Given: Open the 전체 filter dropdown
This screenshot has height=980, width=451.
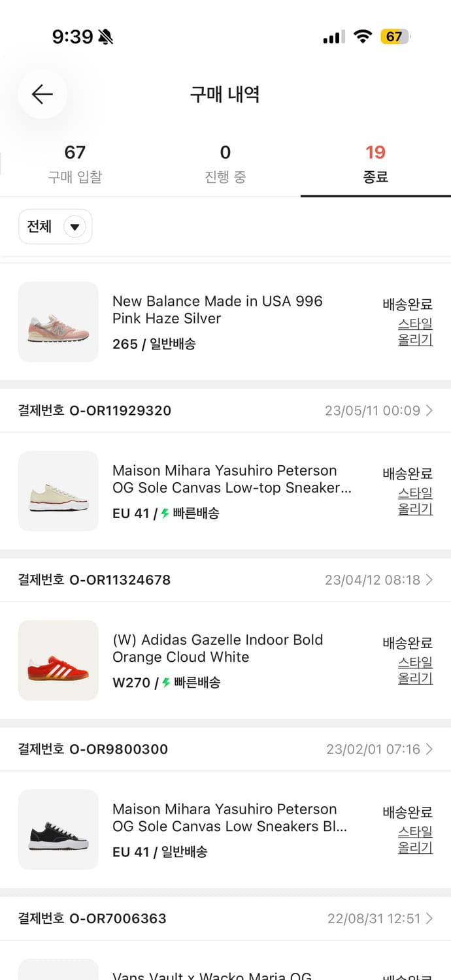Looking at the screenshot, I should [x=56, y=227].
